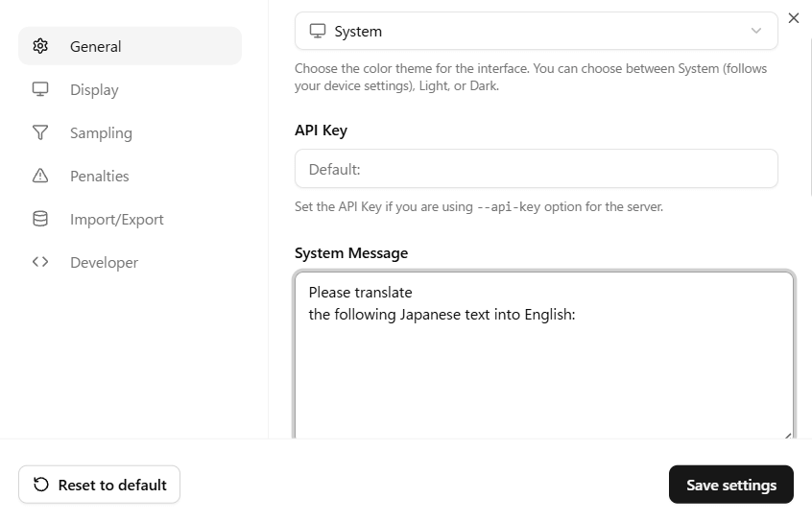Click the warning triangle icon for Penalties
Viewport: 812px width, 522px height.
[40, 176]
